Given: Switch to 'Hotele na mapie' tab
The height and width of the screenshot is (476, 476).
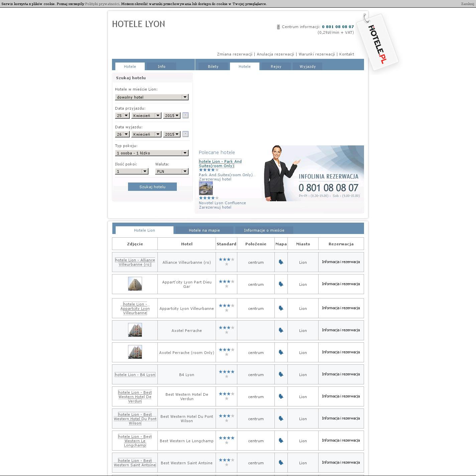Looking at the screenshot, I should point(204,230).
